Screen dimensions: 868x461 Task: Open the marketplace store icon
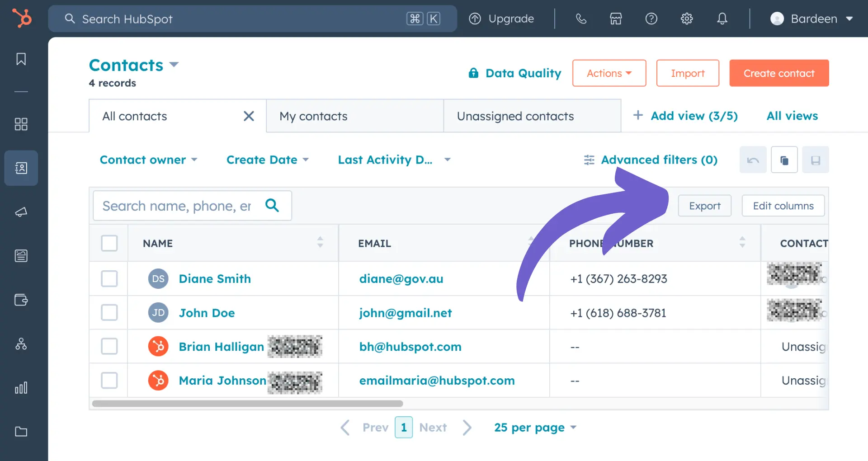coord(616,19)
